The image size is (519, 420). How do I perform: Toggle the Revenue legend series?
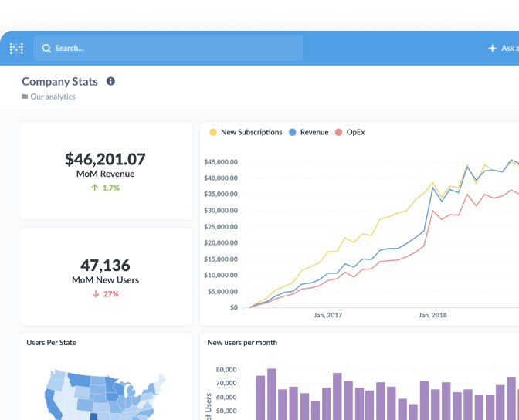(x=314, y=132)
